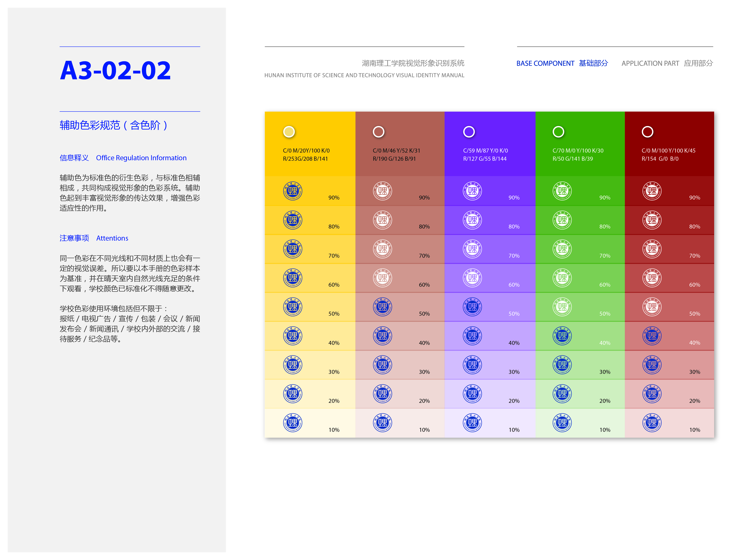
Task: Click the Attentions section heading
Action: click(x=112, y=238)
